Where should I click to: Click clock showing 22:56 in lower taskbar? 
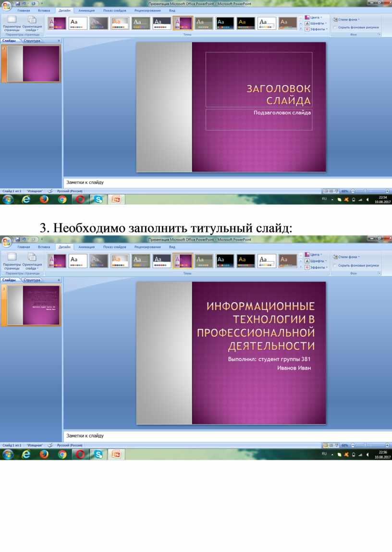(x=383, y=454)
